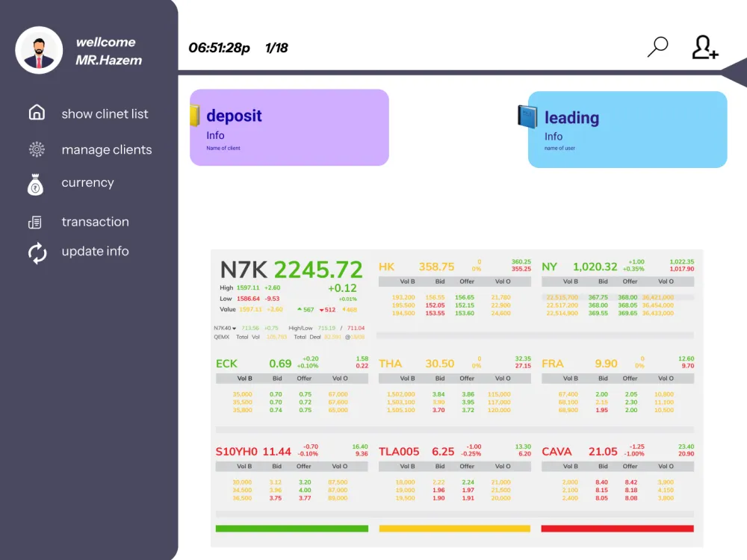Click the update info refresh icon

tap(37, 253)
